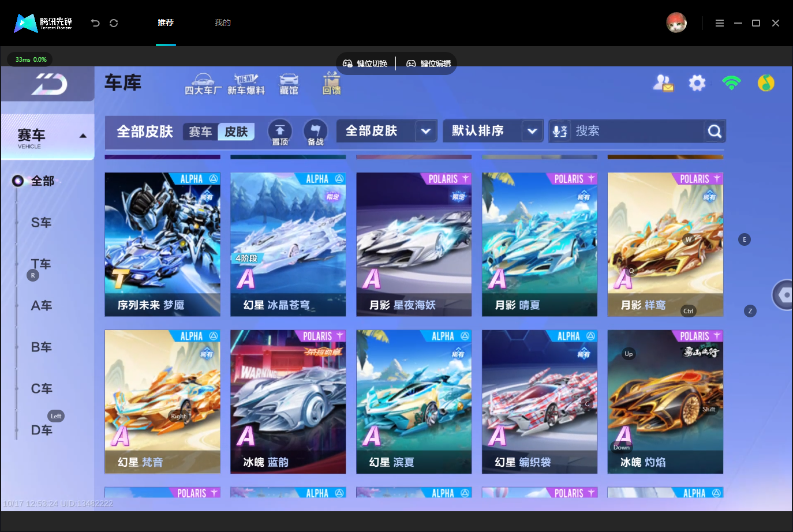Select the 冰魄 灼焰 car card

(665, 402)
